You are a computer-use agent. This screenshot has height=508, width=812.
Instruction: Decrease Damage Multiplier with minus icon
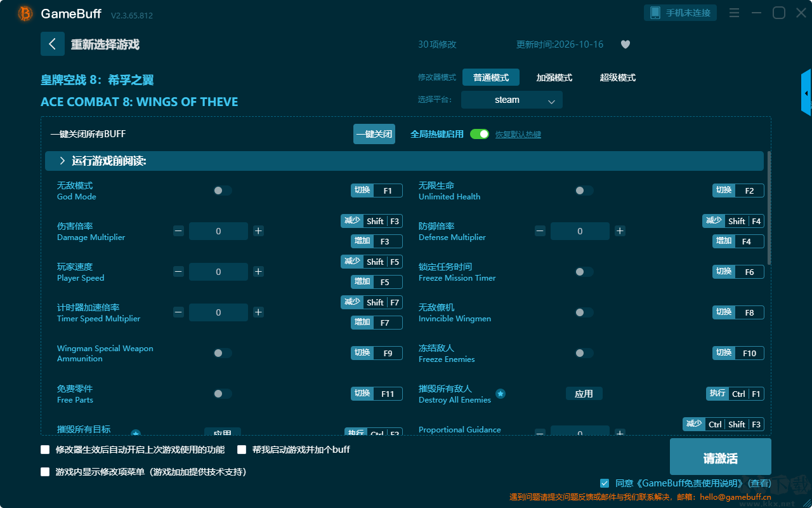pyautogui.click(x=178, y=231)
